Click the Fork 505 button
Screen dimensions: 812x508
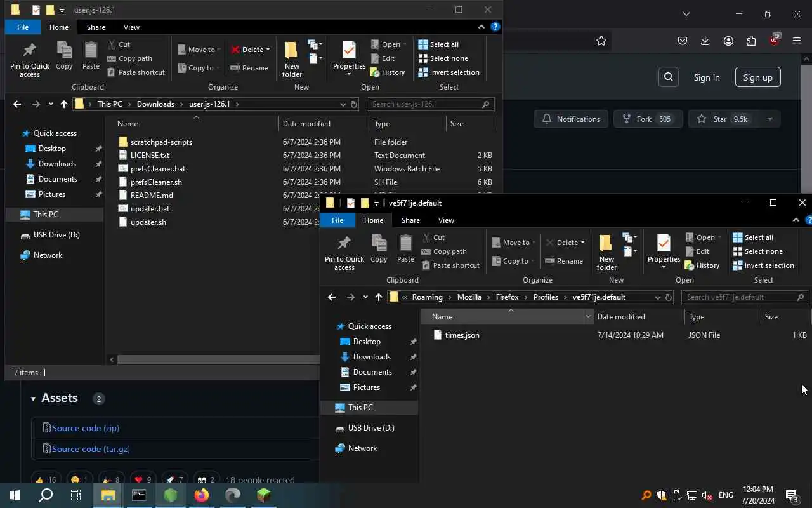[x=648, y=119]
